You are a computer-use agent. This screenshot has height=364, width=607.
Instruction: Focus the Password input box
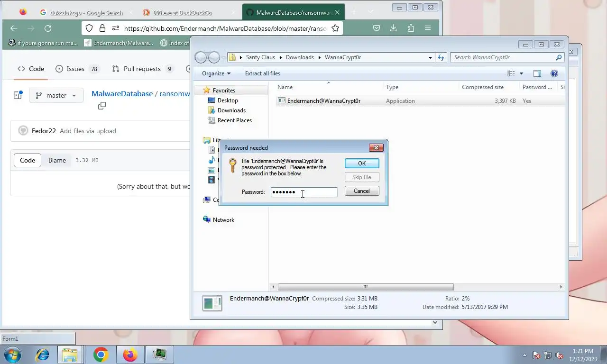pyautogui.click(x=304, y=192)
